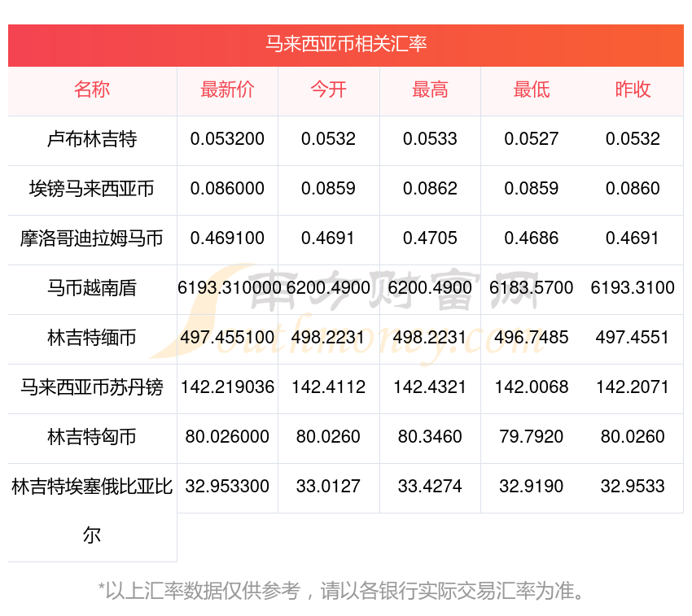Click the high value 0.0862

pyautogui.click(x=430, y=189)
